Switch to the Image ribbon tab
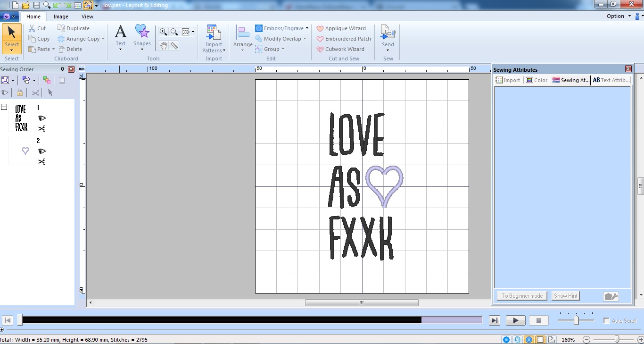644x344 pixels. tap(61, 17)
